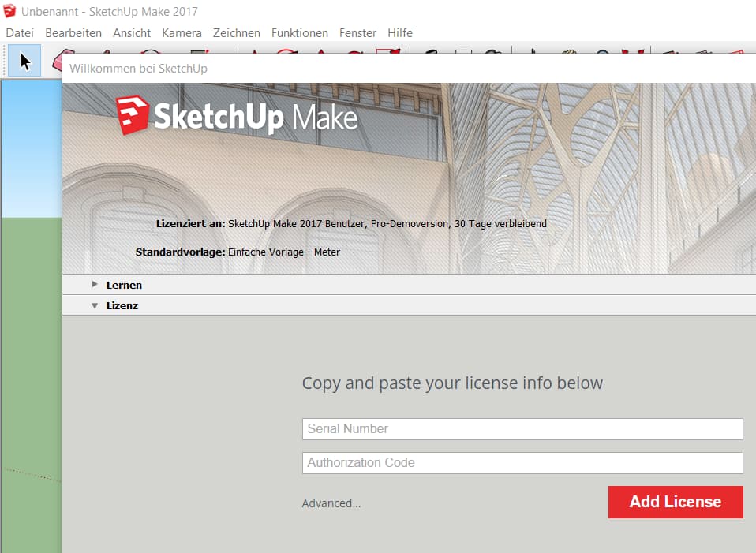Click the SketchUp icon in title bar
This screenshot has width=756, height=553.
[x=9, y=10]
